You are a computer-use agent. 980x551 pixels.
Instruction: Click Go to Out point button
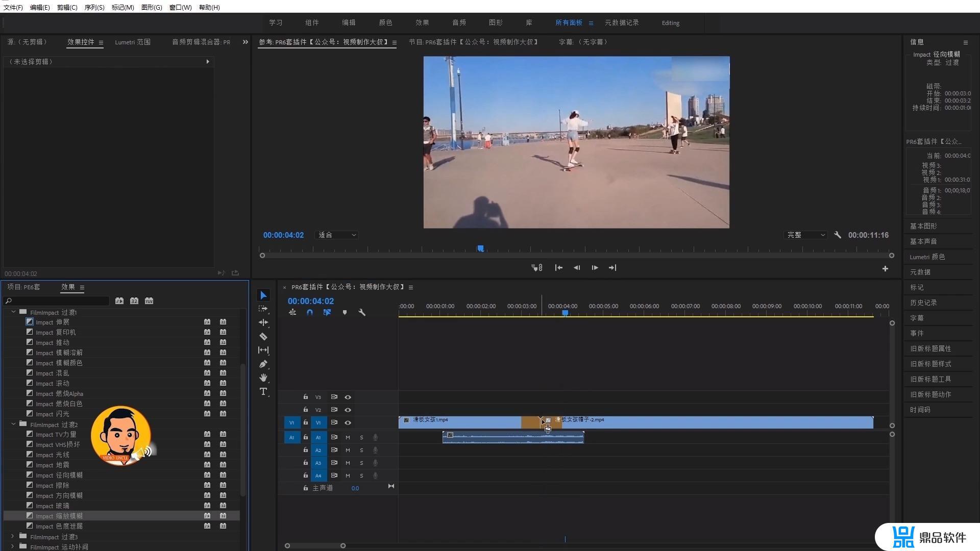point(612,268)
